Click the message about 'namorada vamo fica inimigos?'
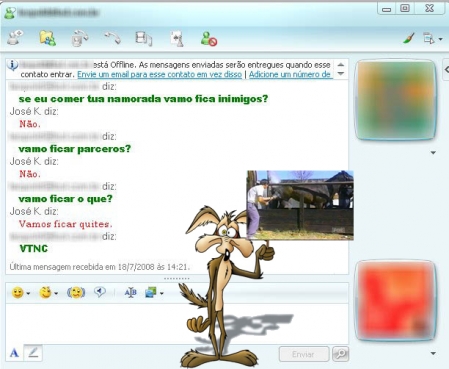Image resolution: width=449 pixels, height=369 pixels. tap(143, 99)
